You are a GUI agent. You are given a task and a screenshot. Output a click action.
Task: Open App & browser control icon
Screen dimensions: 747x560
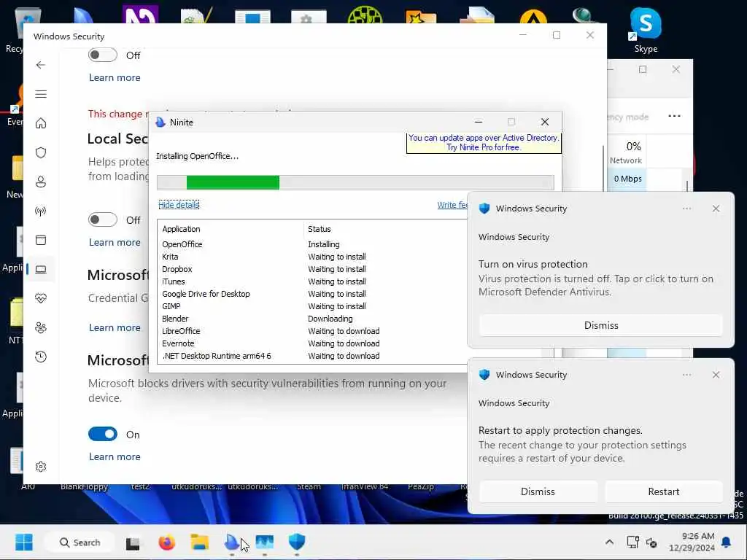(x=41, y=240)
